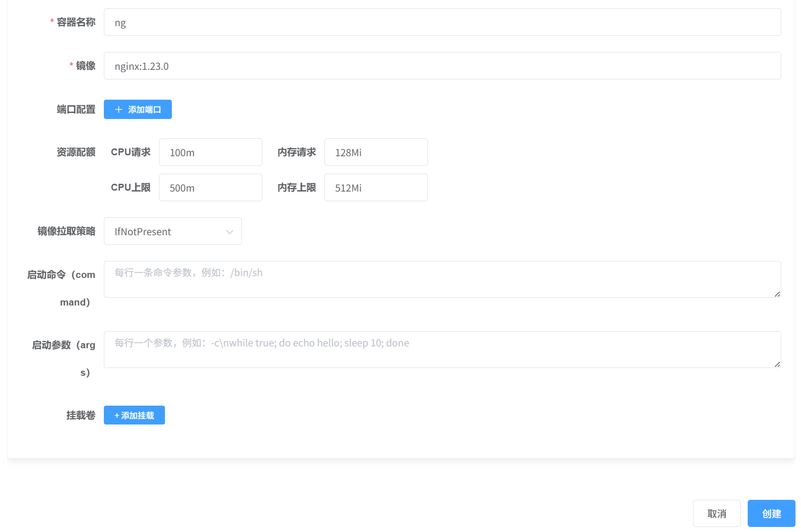The width and height of the screenshot is (801, 532).
Task: Click the 资源配额 label
Action: (76, 152)
